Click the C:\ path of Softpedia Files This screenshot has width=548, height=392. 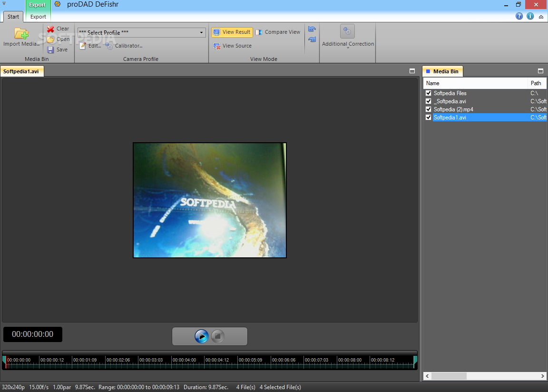534,93
